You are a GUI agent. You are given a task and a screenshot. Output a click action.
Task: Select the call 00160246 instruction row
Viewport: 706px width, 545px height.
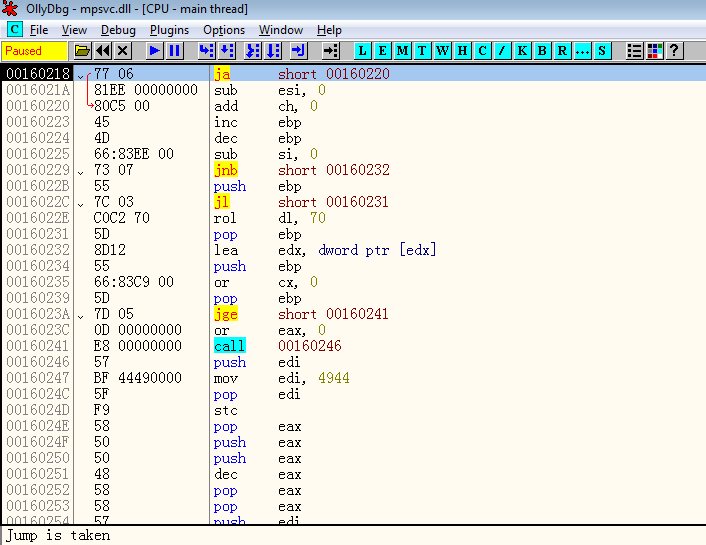click(x=300, y=346)
